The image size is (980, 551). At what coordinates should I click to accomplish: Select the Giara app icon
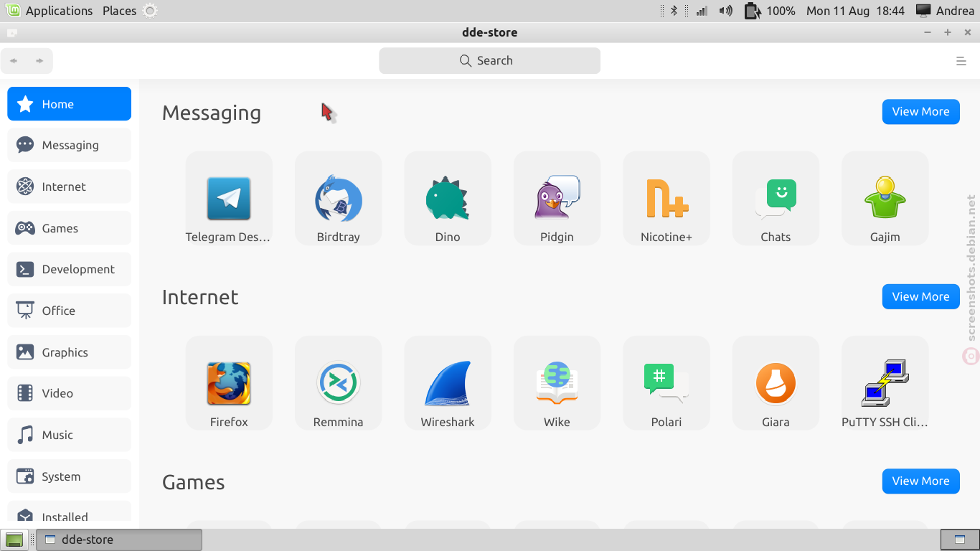click(776, 383)
